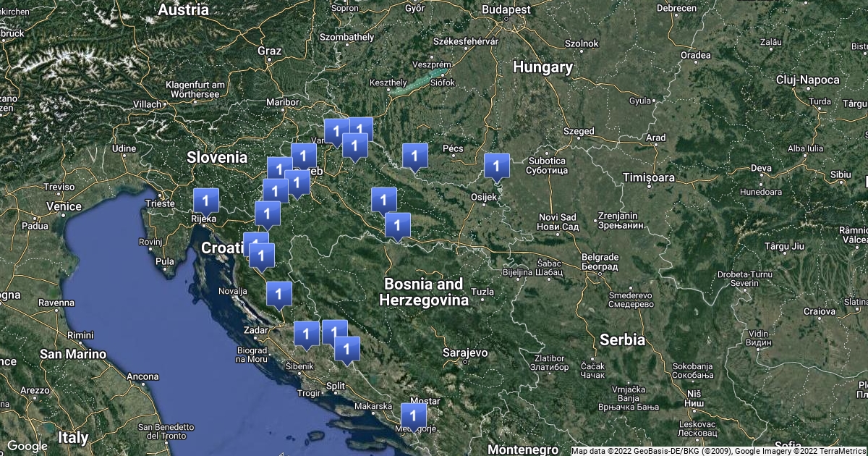The image size is (868, 456).
Task: Click the marker closest to Split
Action: click(x=347, y=349)
